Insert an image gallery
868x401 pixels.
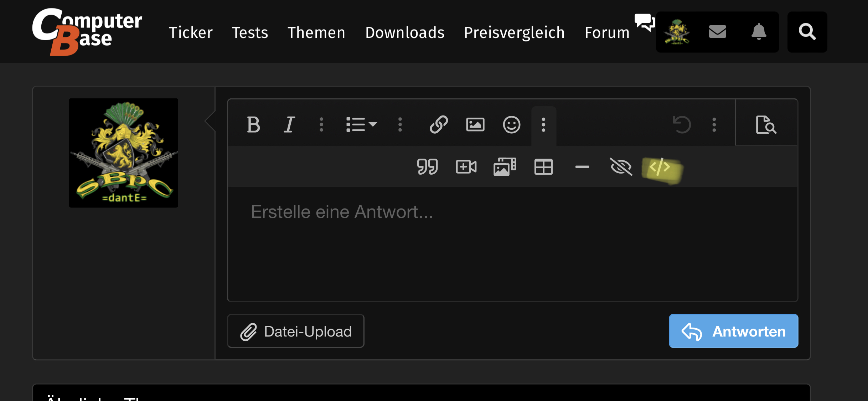click(505, 166)
